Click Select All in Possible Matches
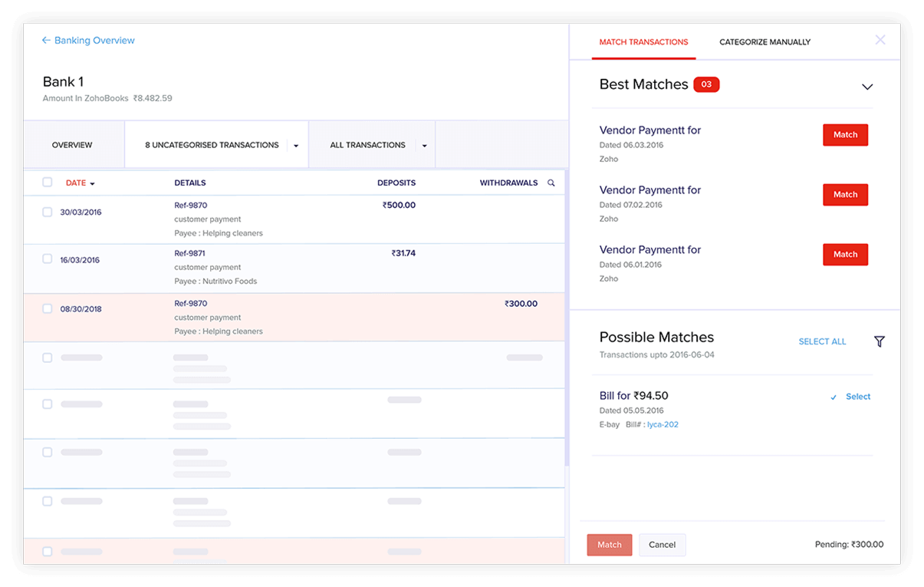 (x=822, y=341)
